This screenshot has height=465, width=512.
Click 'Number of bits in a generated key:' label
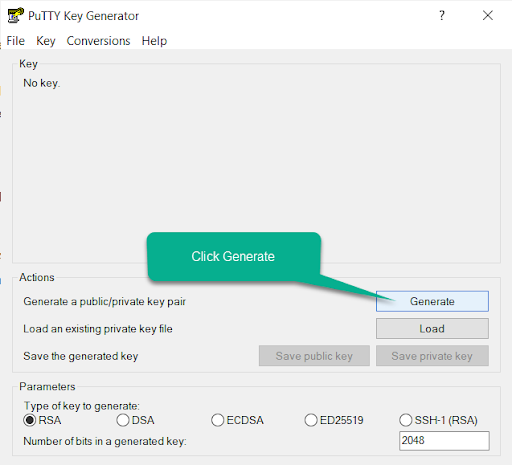click(105, 441)
